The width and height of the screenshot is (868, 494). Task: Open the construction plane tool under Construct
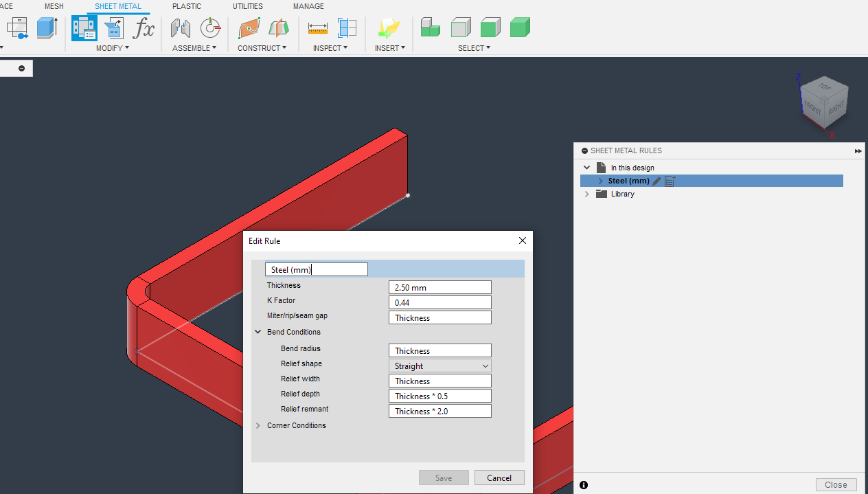(x=249, y=28)
